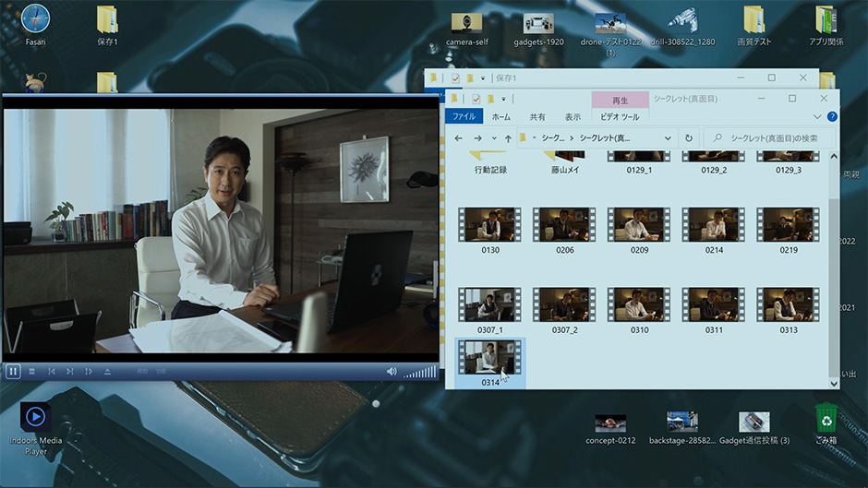Open the ファイル menu
This screenshot has width=868, height=488.
tap(464, 117)
